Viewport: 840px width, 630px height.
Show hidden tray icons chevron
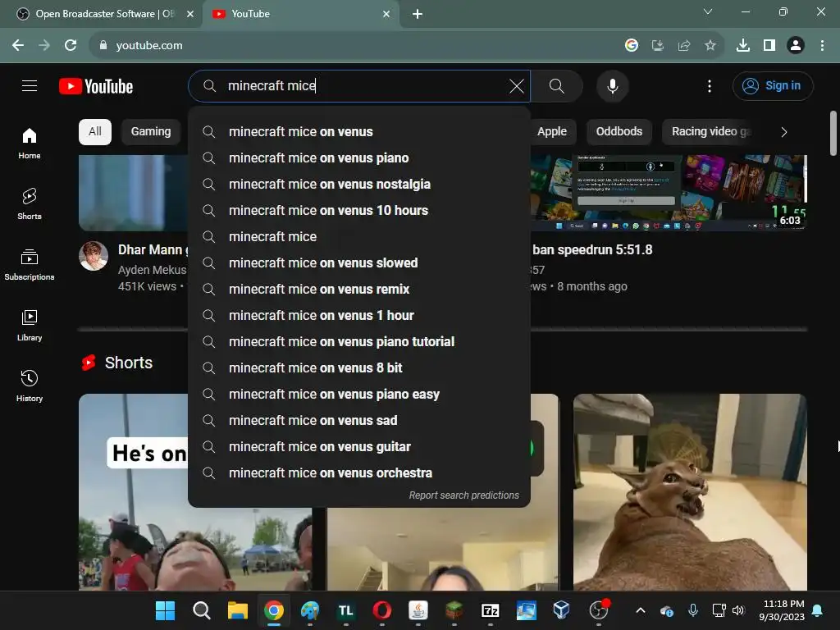click(x=640, y=610)
